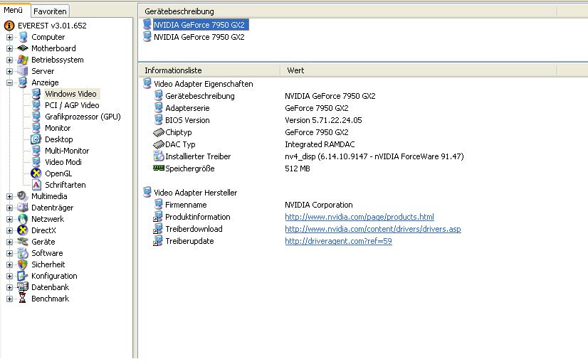Select the highlighted NVIDIA GeForce 7950 GX2 device
Screen dimensions: 588x364
coord(199,25)
